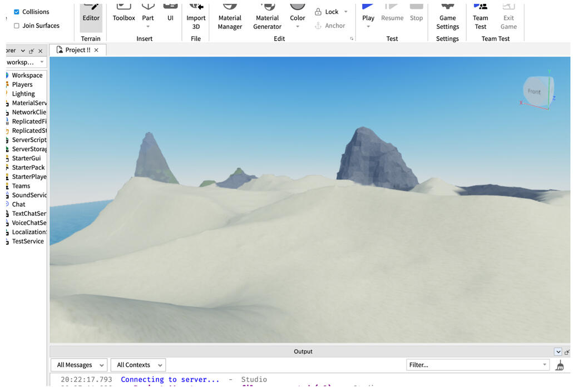Select Workspace in the Explorer tree

coord(27,76)
